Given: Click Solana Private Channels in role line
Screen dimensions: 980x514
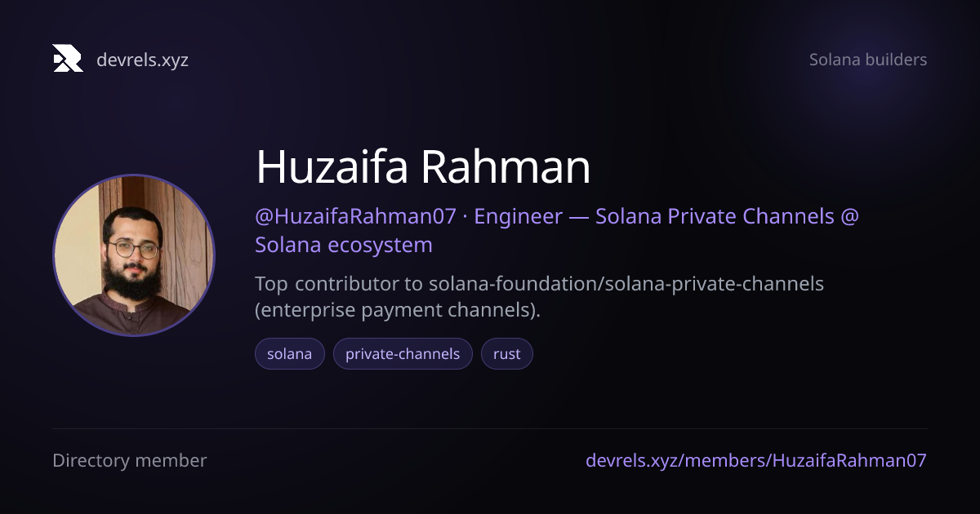Looking at the screenshot, I should (x=715, y=216).
